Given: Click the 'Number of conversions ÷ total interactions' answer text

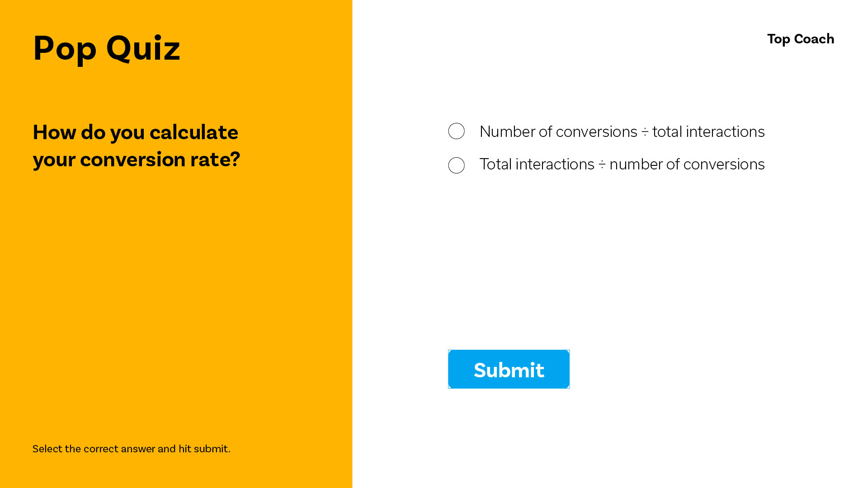Looking at the screenshot, I should point(622,131).
